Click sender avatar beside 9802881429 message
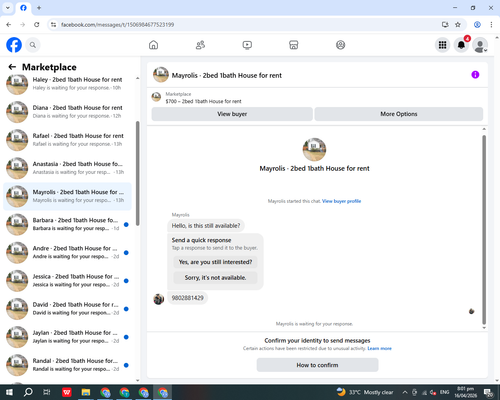This screenshot has width=500, height=400. tap(159, 299)
